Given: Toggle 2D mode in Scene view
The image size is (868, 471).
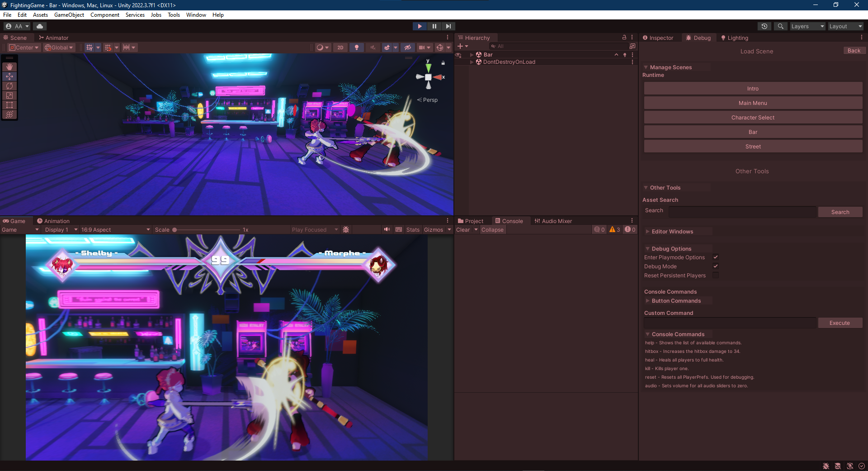Looking at the screenshot, I should click(x=340, y=48).
